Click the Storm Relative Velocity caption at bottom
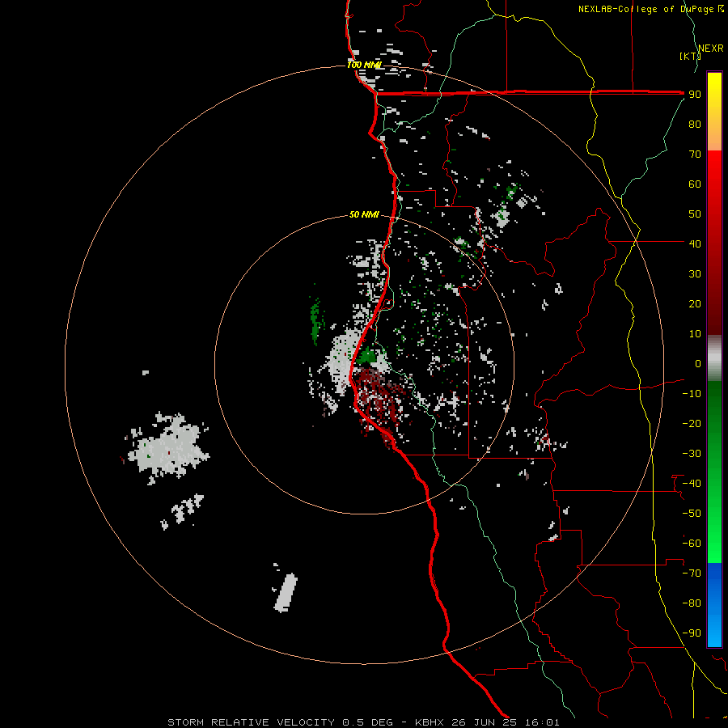This screenshot has height=728, width=728. (363, 722)
